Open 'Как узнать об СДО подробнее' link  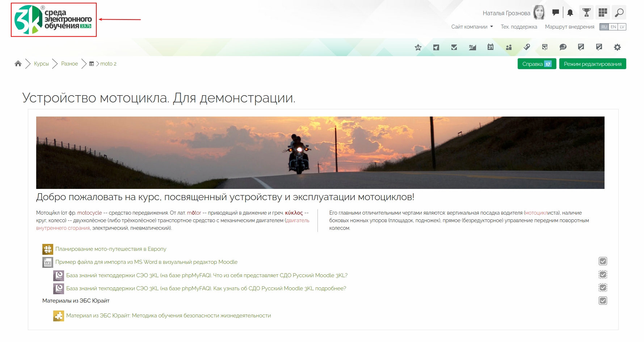coord(206,288)
